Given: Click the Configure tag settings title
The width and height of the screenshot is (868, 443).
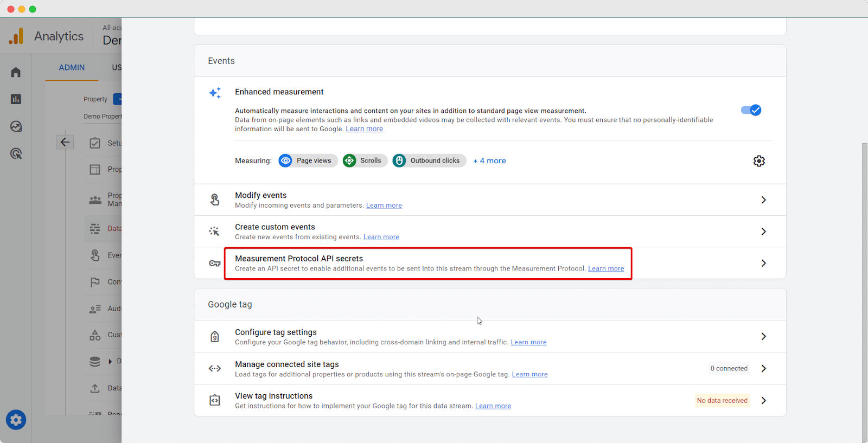Looking at the screenshot, I should (276, 332).
